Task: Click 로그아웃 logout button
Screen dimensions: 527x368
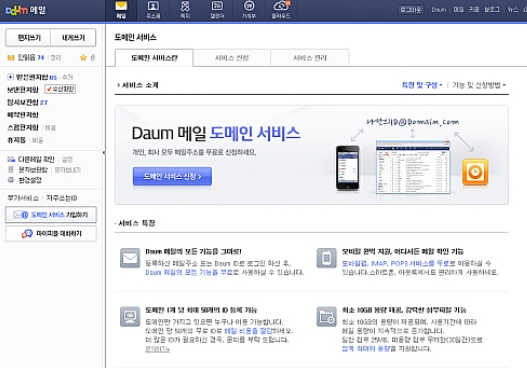Action: (x=411, y=9)
